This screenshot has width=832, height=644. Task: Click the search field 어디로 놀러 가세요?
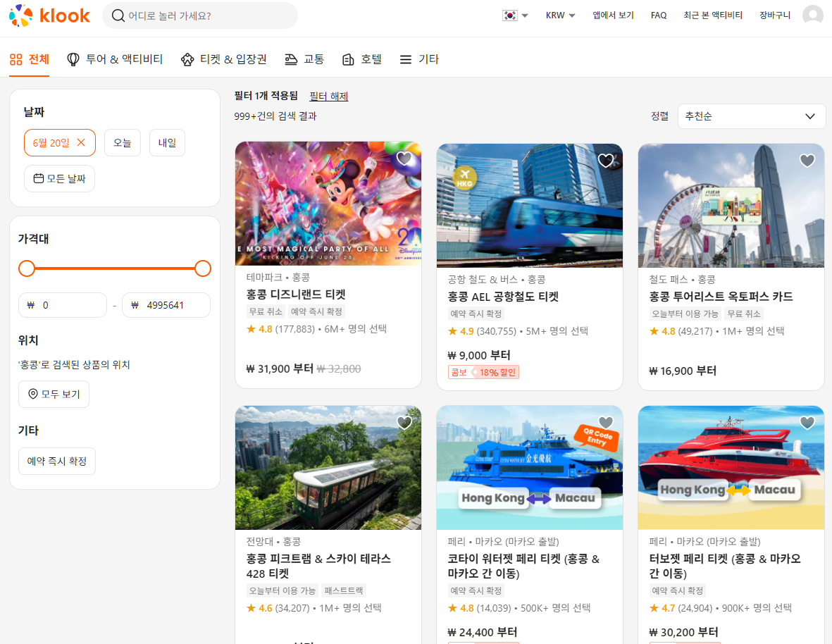(200, 16)
